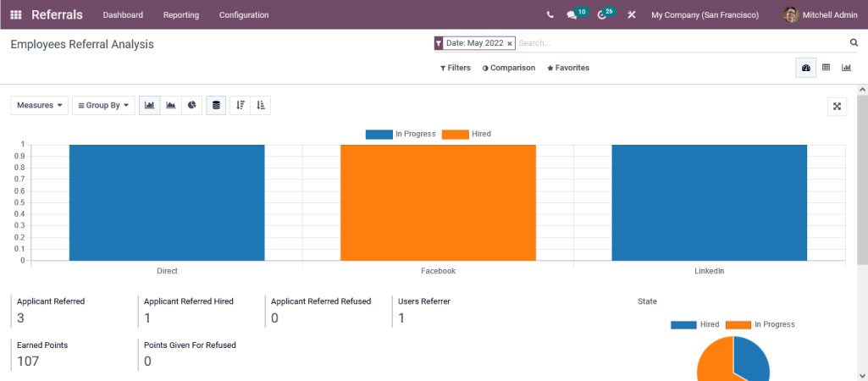Open the Group By dropdown
The height and width of the screenshot is (381, 868).
click(x=103, y=105)
